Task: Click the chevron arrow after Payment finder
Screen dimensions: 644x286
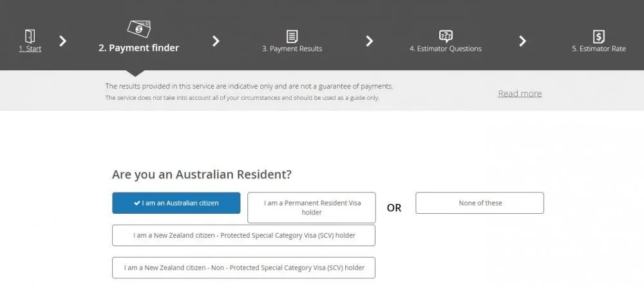Action: pyautogui.click(x=216, y=41)
